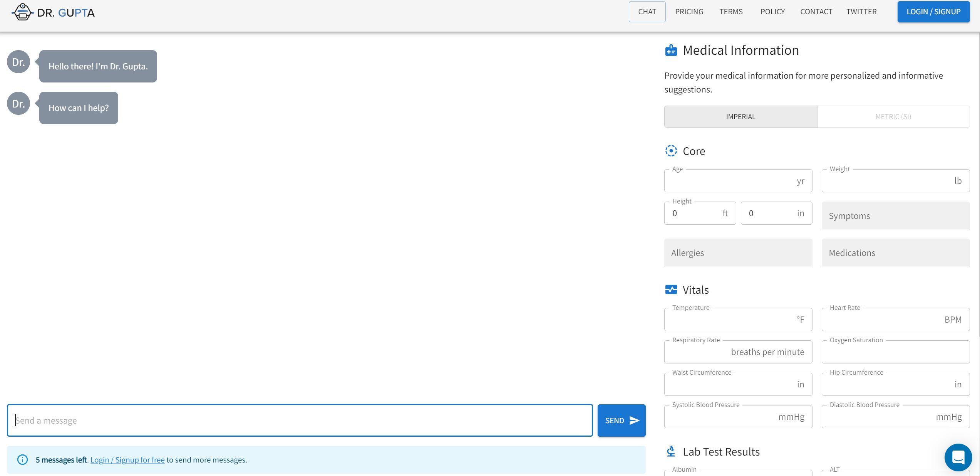The height and width of the screenshot is (476, 980).
Task: Click the info icon beside messages left notice
Action: pos(22,459)
